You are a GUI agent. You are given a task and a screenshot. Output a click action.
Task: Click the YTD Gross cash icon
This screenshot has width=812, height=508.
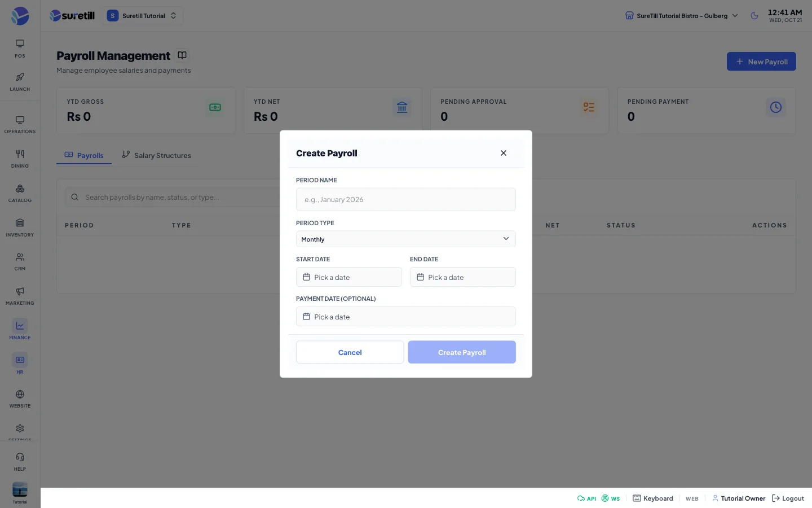click(x=215, y=107)
